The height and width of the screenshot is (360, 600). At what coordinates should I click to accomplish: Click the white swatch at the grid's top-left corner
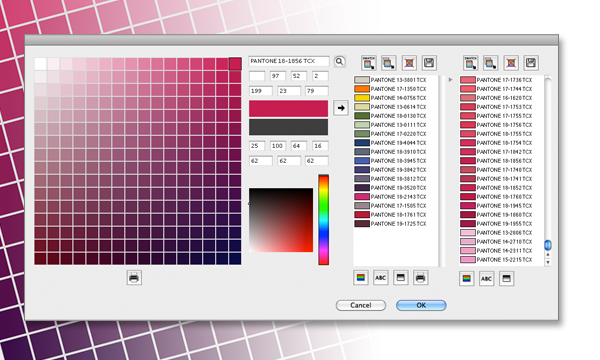point(41,64)
